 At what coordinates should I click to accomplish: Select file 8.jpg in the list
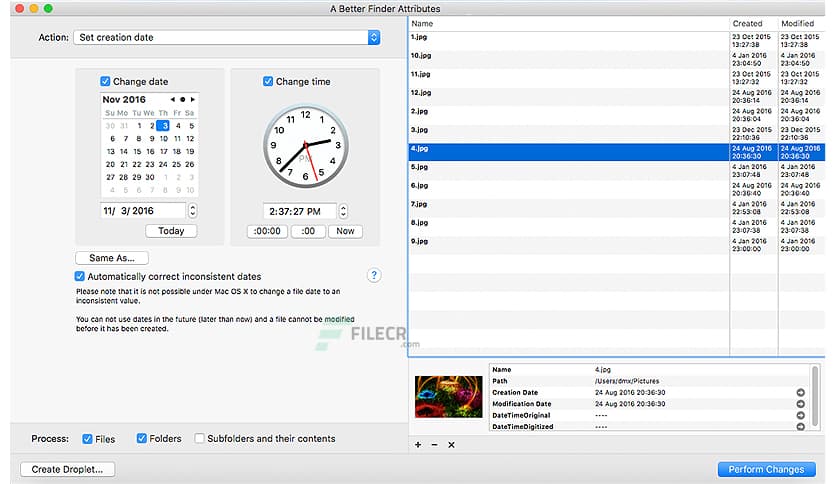(617, 227)
